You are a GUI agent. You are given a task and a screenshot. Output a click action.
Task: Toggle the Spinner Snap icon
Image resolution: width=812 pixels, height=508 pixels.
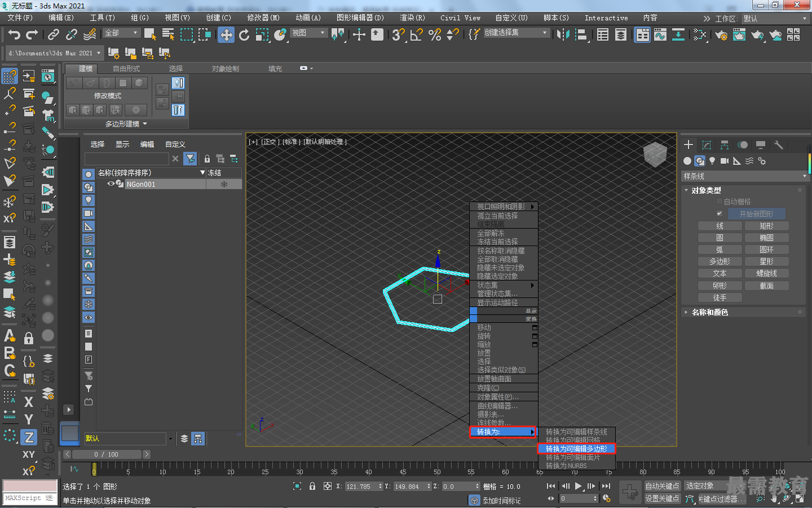(x=452, y=35)
